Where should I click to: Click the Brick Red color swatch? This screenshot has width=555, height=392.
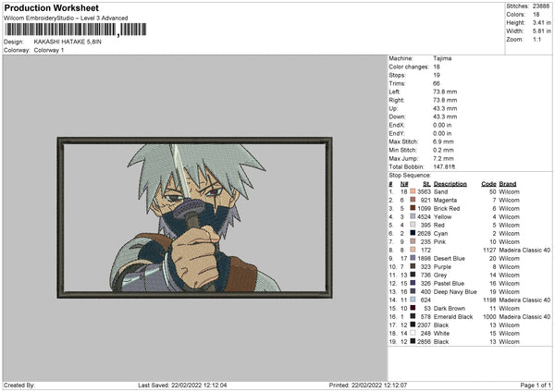413,208
